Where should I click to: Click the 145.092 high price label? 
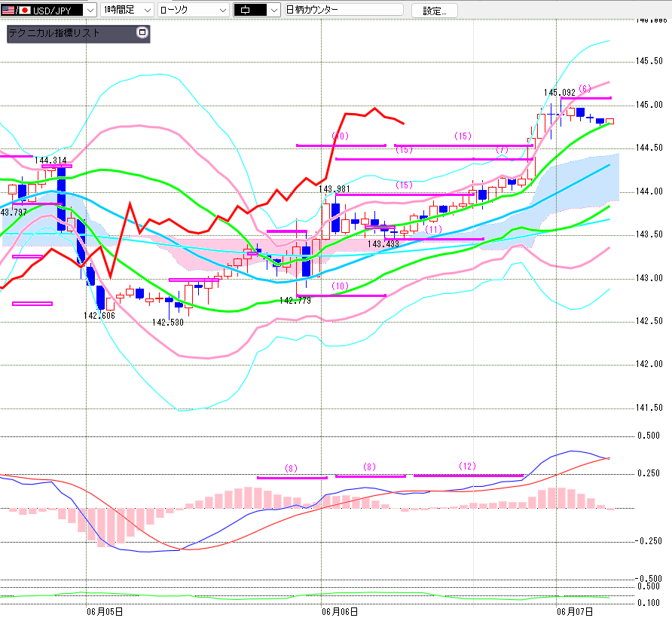click(x=560, y=93)
